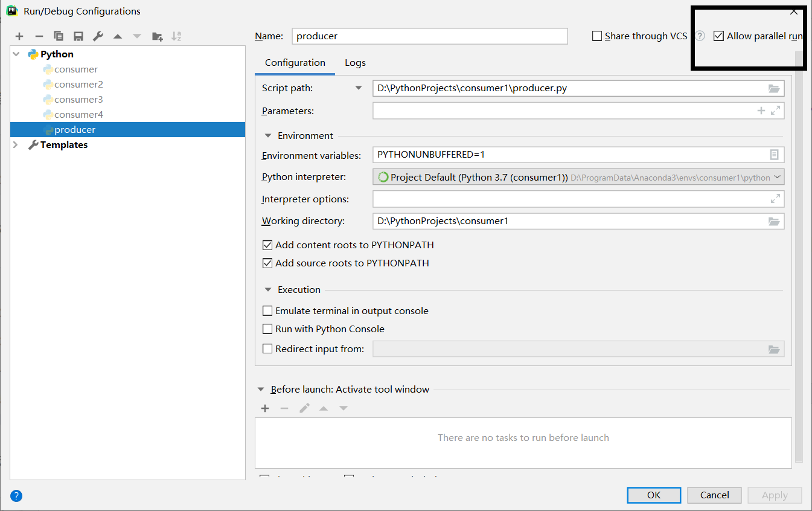Switch to the Logs tab
Viewport: 812px width, 511px height.
(x=355, y=62)
